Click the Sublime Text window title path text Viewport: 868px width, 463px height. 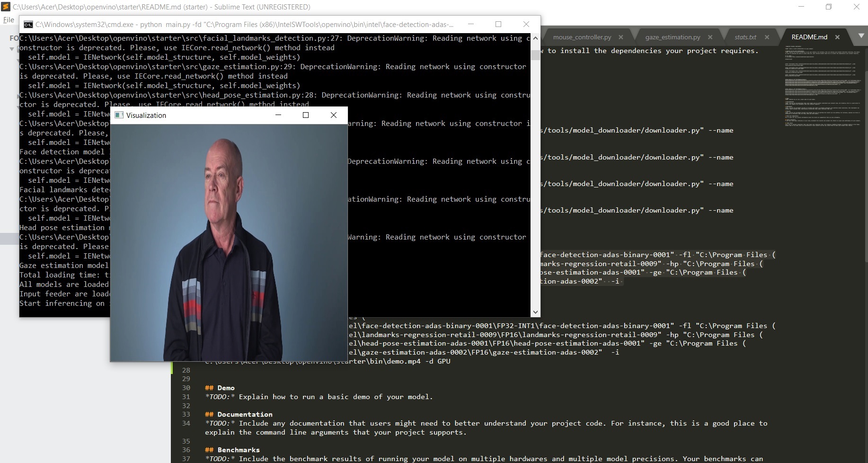[x=161, y=7]
